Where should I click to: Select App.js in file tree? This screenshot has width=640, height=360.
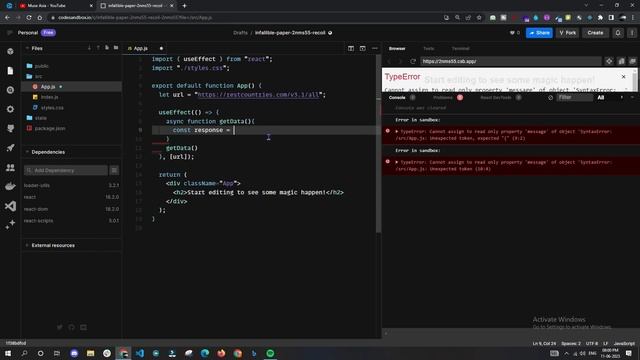coord(72,87)
